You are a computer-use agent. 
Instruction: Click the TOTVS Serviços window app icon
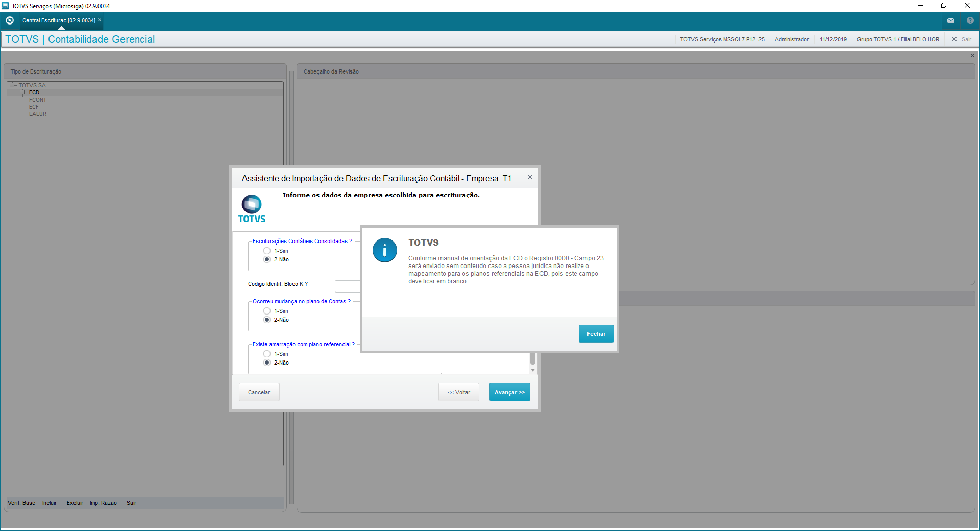6,6
